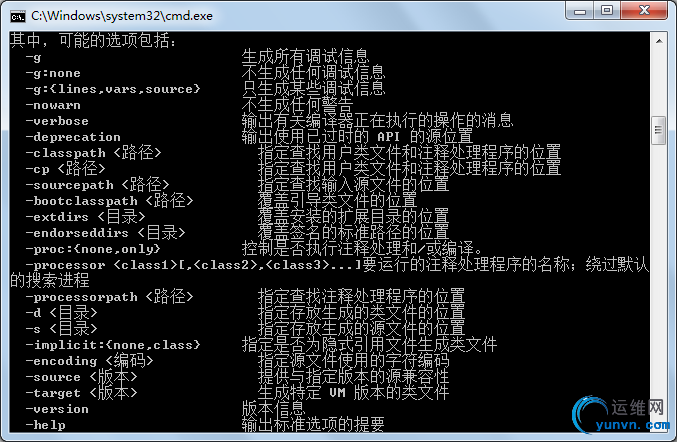The height and width of the screenshot is (442, 677).
Task: Click the vertical scrollbar thumb
Action: point(659,130)
